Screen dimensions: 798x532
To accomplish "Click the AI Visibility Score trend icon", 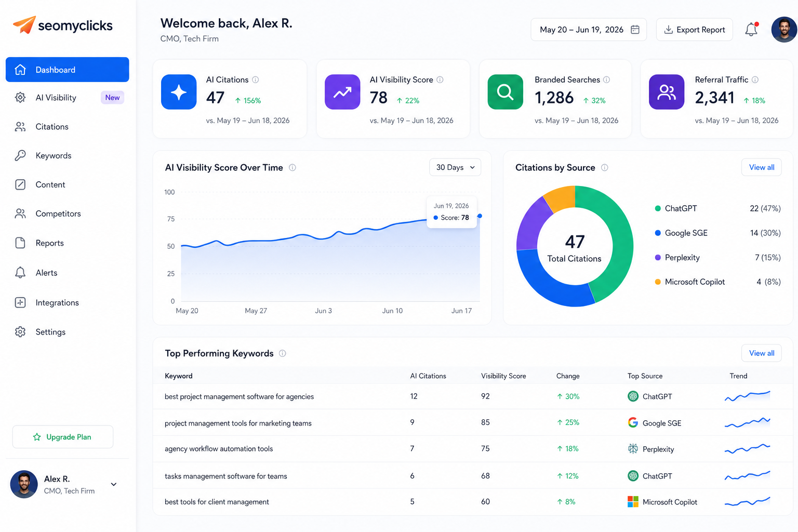I will (342, 92).
